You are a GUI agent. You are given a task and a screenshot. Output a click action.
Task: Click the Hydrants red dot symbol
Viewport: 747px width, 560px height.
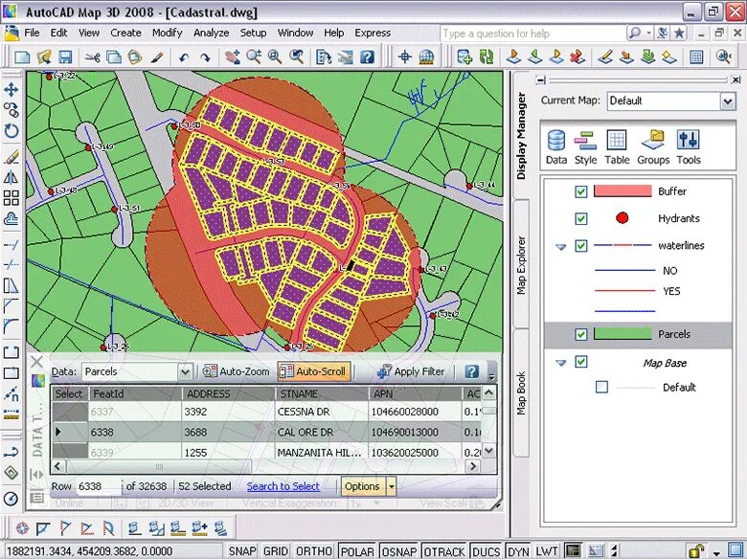622,218
